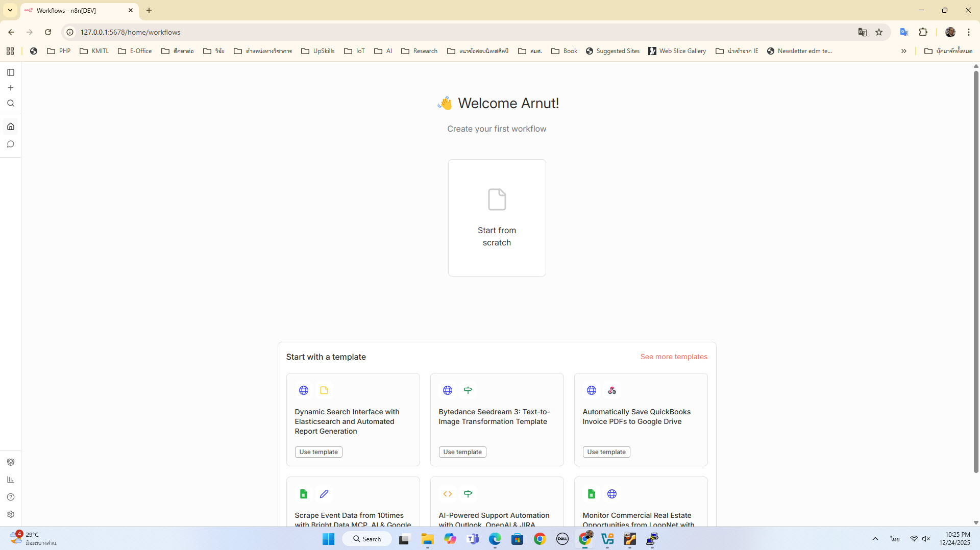Click the templates box icon in sidebar
The image size is (980, 550).
click(11, 462)
